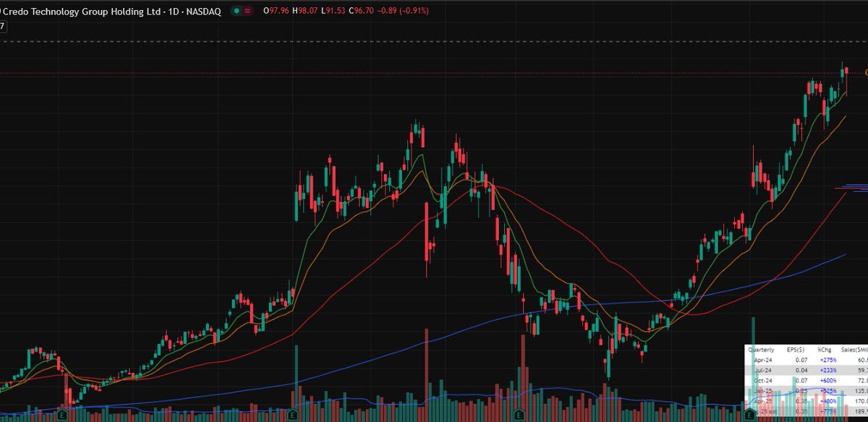Select the open price value O97.96

pyautogui.click(x=276, y=11)
